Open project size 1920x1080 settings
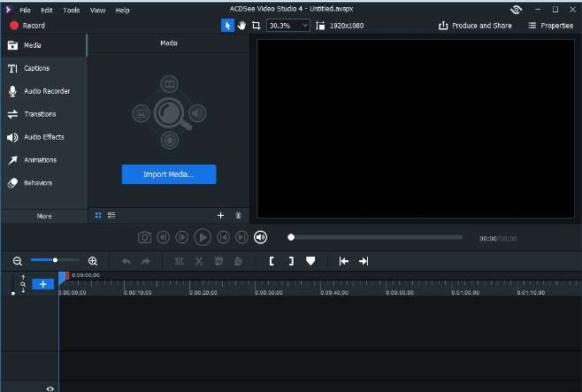Screen dimensions: 582x392 click(x=340, y=26)
